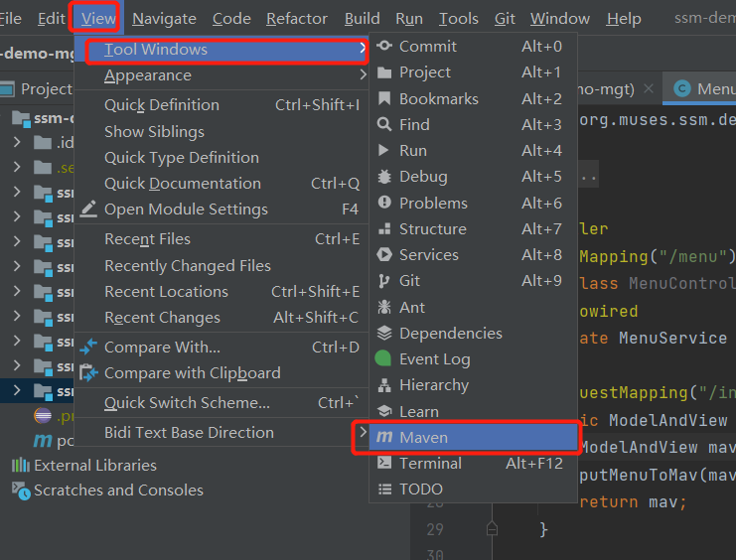Open the Maven tool window
The image size is (736, 560).
tap(423, 438)
